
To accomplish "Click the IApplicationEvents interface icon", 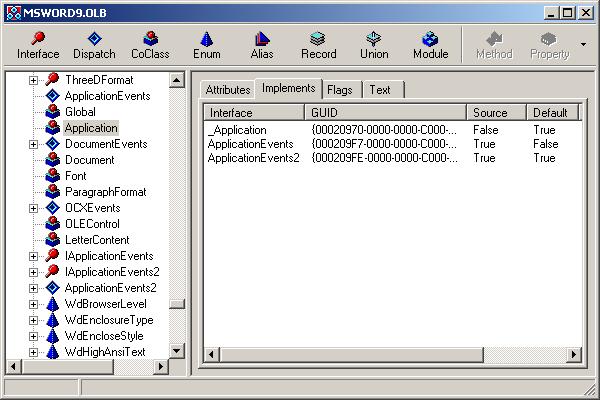I will [52, 256].
